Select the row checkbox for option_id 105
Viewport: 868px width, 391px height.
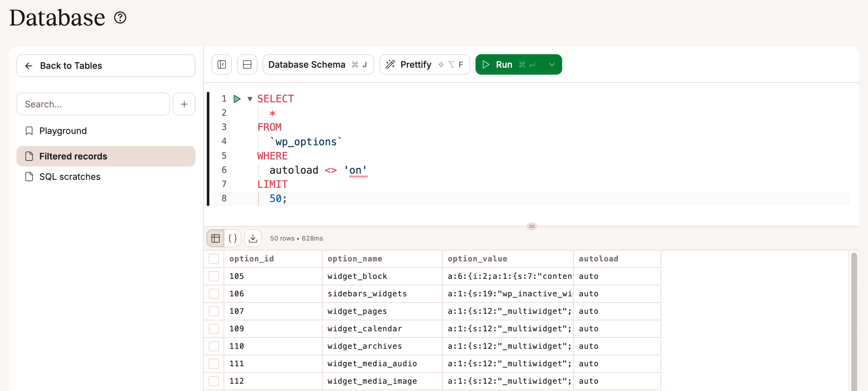(214, 276)
